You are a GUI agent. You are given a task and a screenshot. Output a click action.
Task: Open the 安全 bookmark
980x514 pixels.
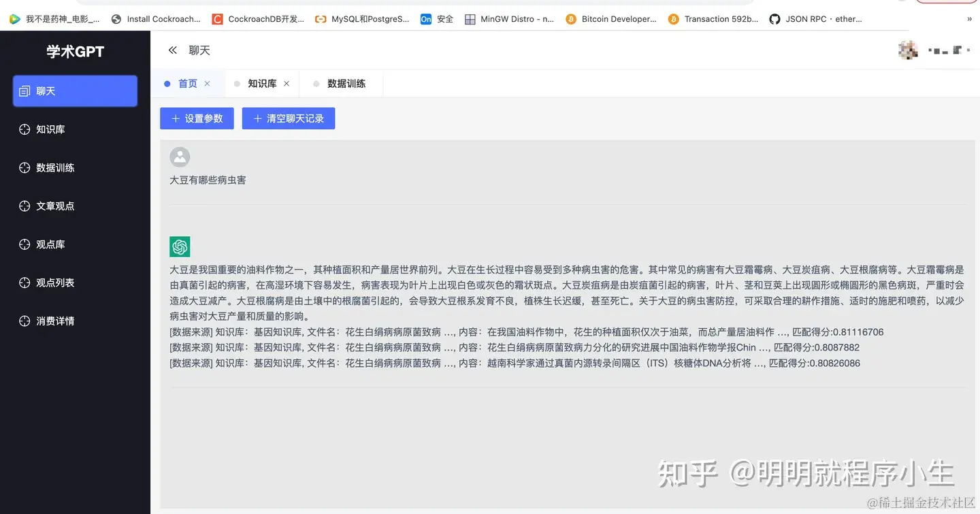(x=437, y=19)
